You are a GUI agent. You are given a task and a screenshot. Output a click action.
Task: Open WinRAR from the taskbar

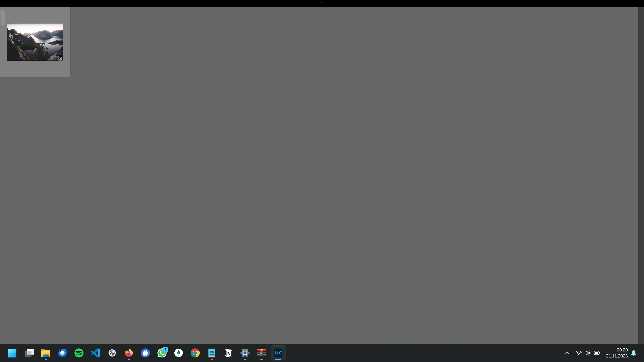point(261,353)
